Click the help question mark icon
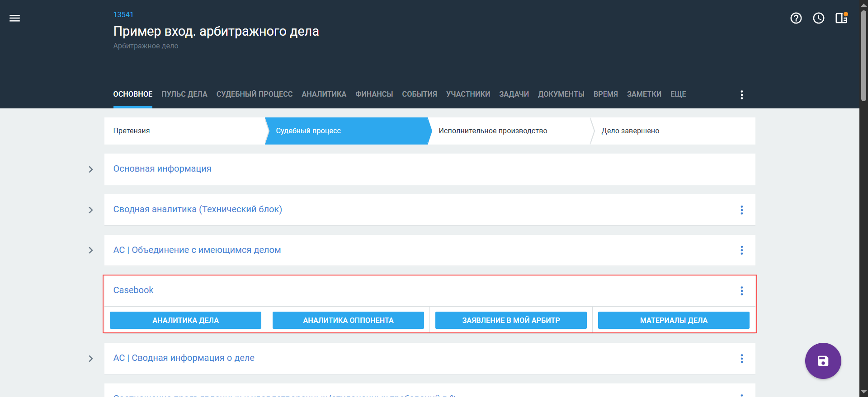 pos(796,18)
